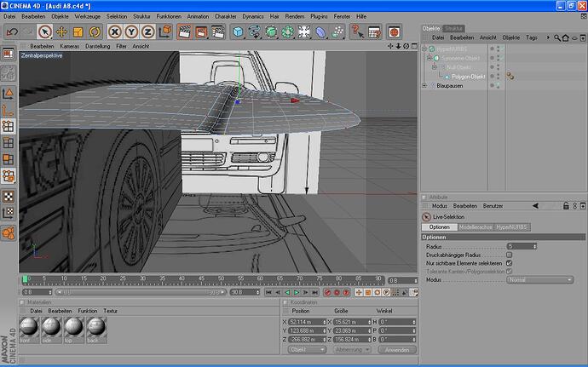Click the Undo arrow icon
The image size is (588, 367).
[12, 32]
